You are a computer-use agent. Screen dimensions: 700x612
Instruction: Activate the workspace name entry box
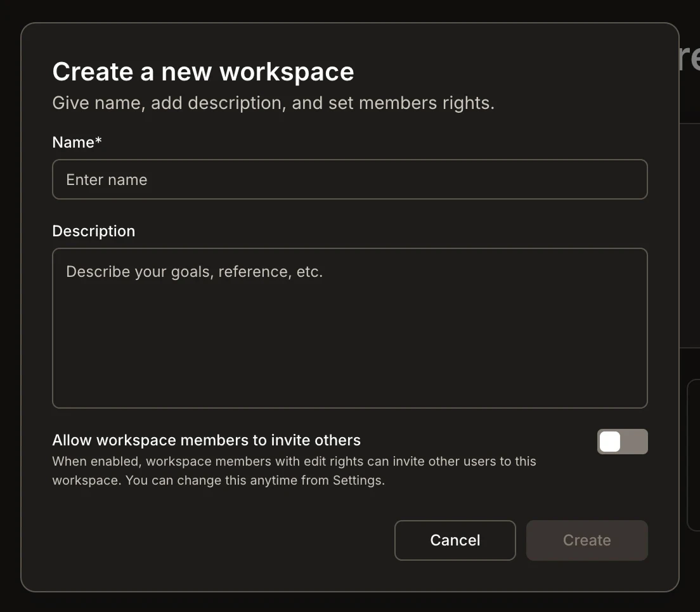349,179
